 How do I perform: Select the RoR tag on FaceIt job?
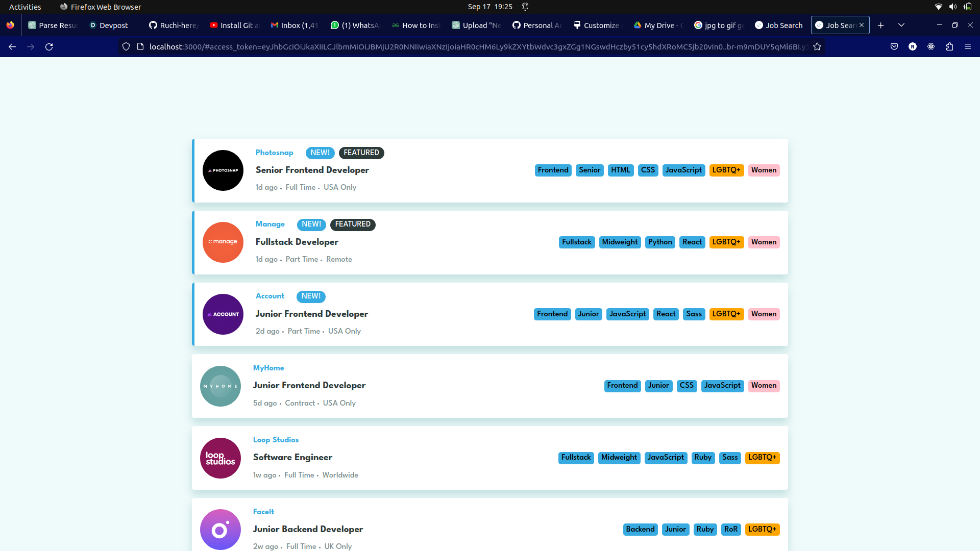(730, 530)
